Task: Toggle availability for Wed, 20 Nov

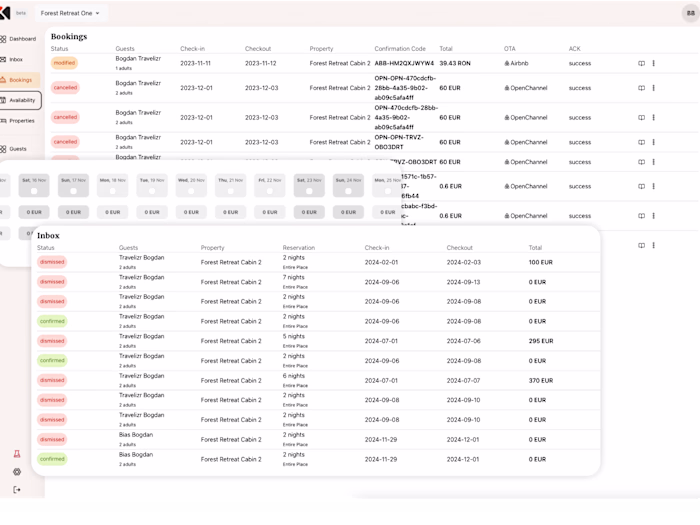Action: [x=191, y=191]
